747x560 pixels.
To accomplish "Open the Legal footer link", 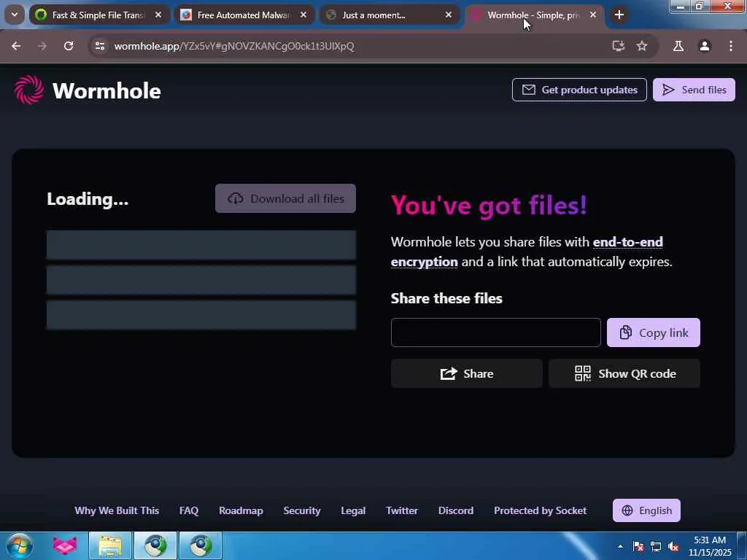I will (x=353, y=510).
